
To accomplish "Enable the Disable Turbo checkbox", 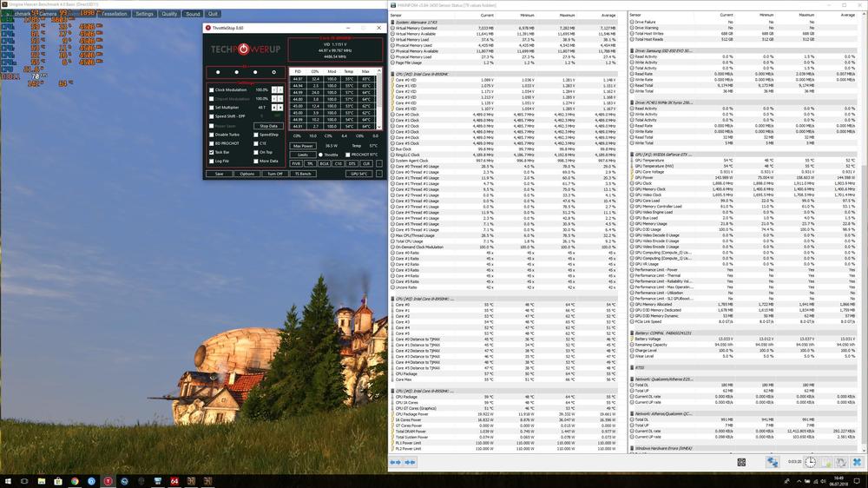I will 211,135.
